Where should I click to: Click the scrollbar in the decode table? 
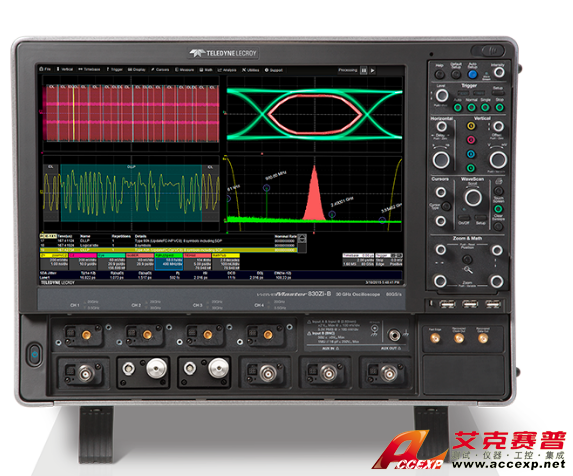302,243
